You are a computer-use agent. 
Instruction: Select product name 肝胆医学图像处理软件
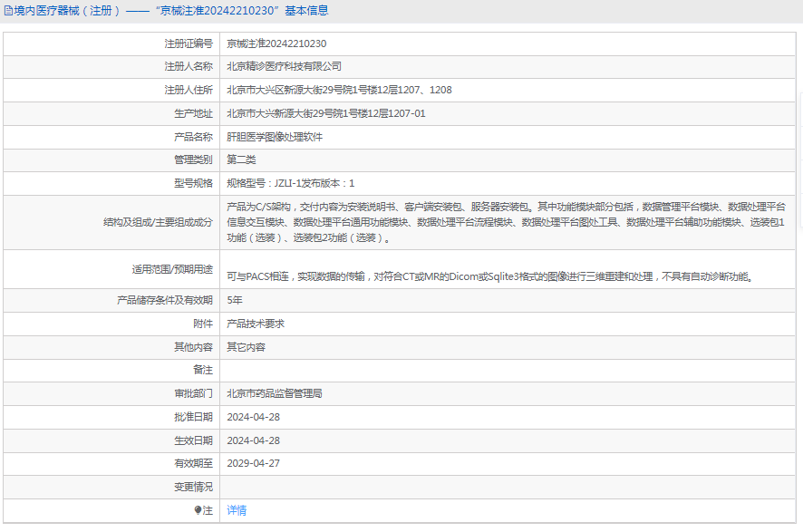click(x=275, y=137)
